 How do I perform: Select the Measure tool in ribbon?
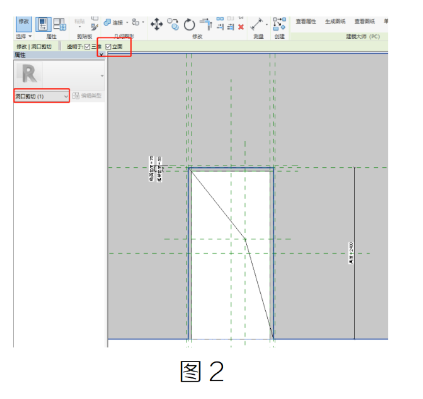pyautogui.click(x=257, y=24)
